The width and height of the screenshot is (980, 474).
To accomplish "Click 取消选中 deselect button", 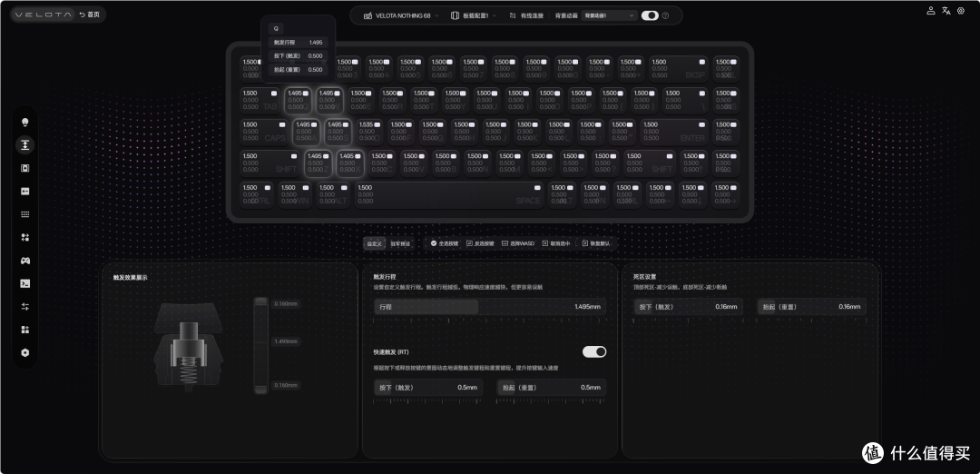I will [556, 243].
